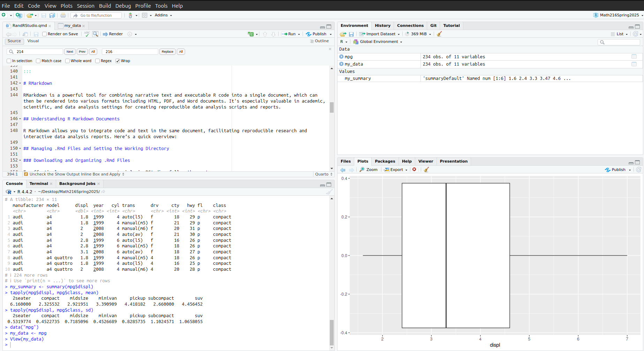Click the Render document button
This screenshot has width=644, height=351.
113,34
